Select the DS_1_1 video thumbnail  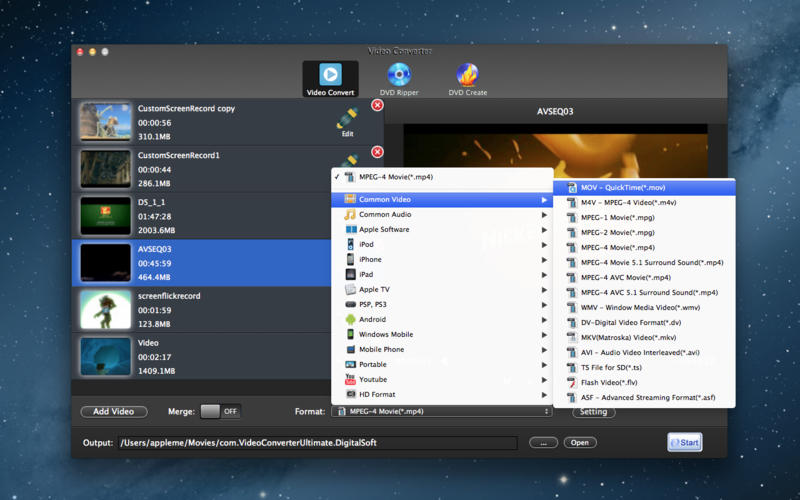pos(106,216)
